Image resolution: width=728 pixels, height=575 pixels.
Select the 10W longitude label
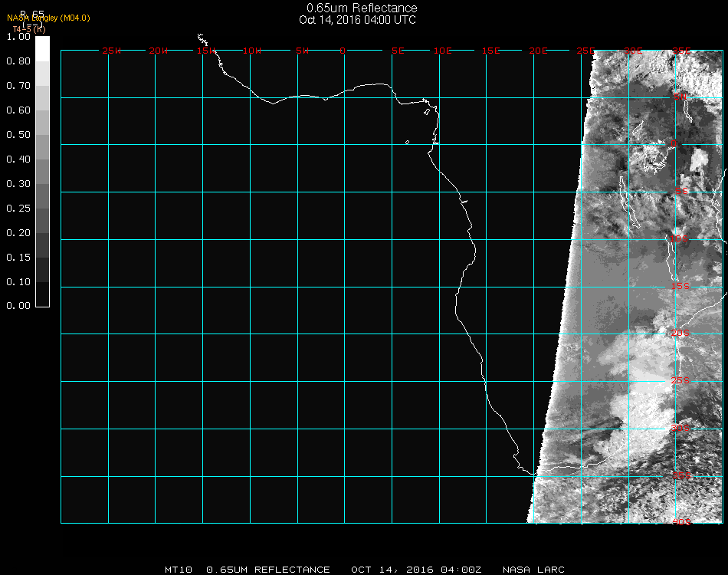click(x=252, y=51)
